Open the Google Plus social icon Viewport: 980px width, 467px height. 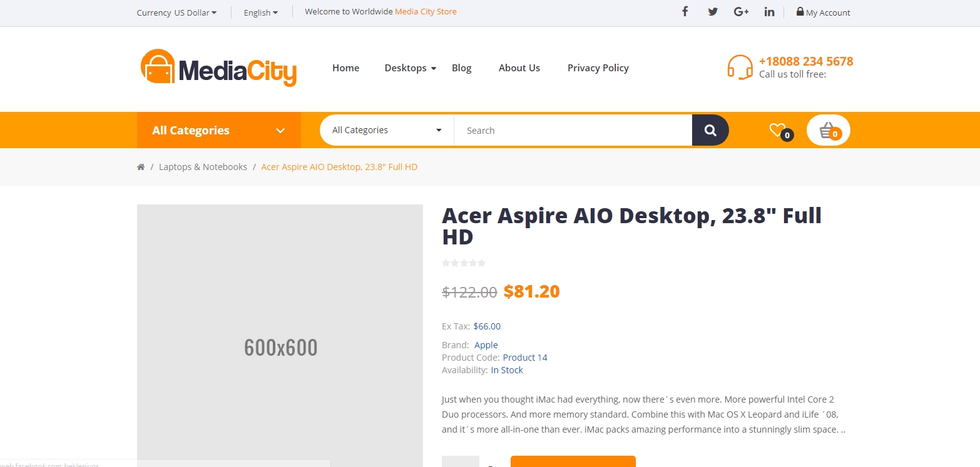[x=742, y=11]
